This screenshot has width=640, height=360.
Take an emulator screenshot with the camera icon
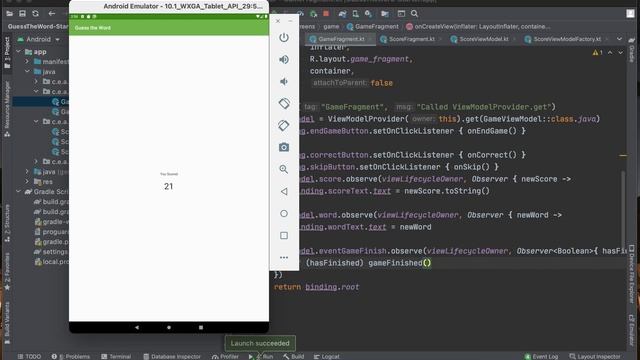[284, 147]
